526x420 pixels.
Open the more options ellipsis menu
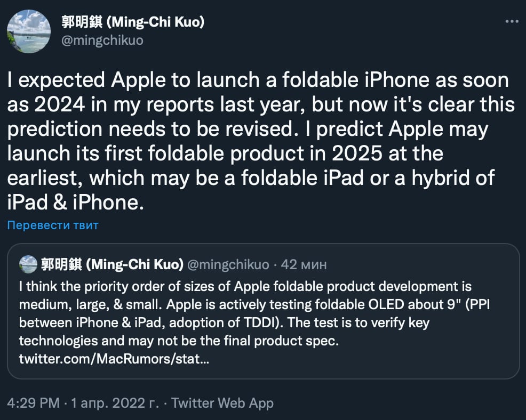pyautogui.click(x=511, y=21)
